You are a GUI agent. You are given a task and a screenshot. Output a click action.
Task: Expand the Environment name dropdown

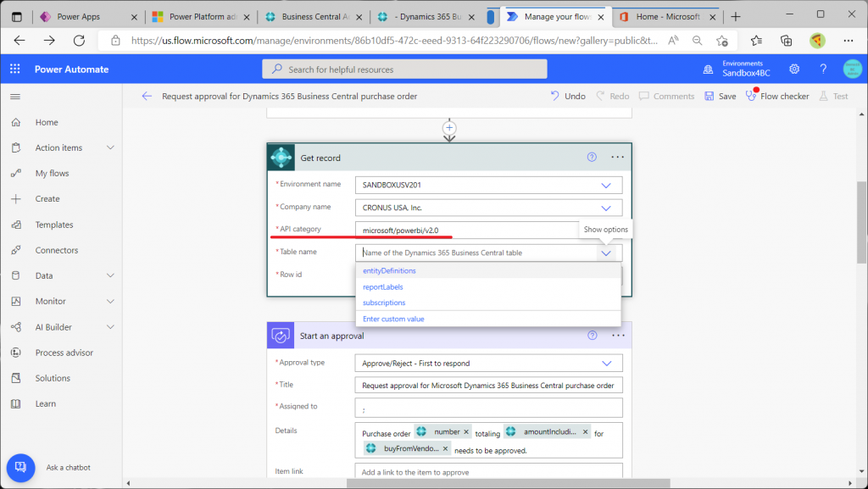(606, 186)
